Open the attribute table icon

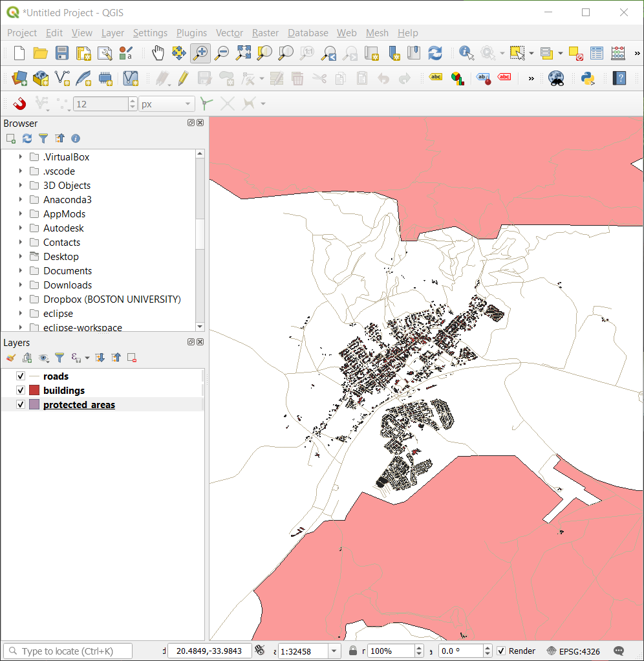click(x=597, y=53)
